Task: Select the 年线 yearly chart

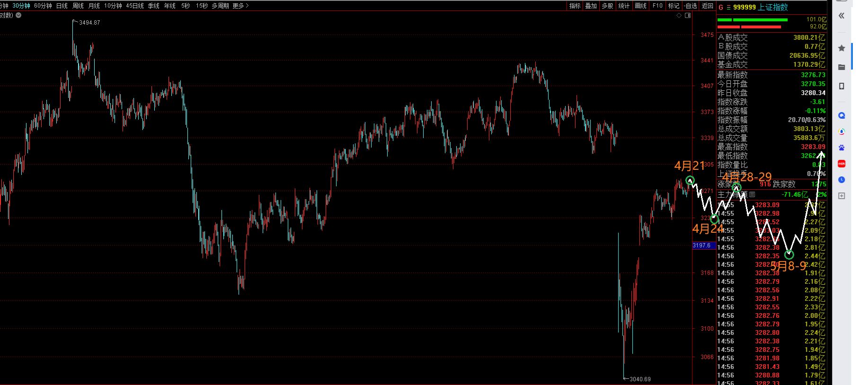Action: coord(170,6)
